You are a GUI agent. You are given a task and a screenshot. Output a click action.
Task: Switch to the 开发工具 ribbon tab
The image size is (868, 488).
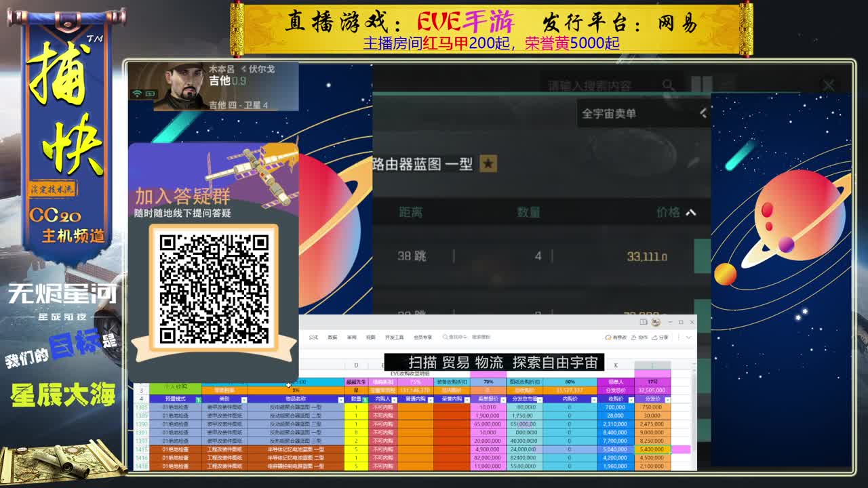[x=395, y=337]
